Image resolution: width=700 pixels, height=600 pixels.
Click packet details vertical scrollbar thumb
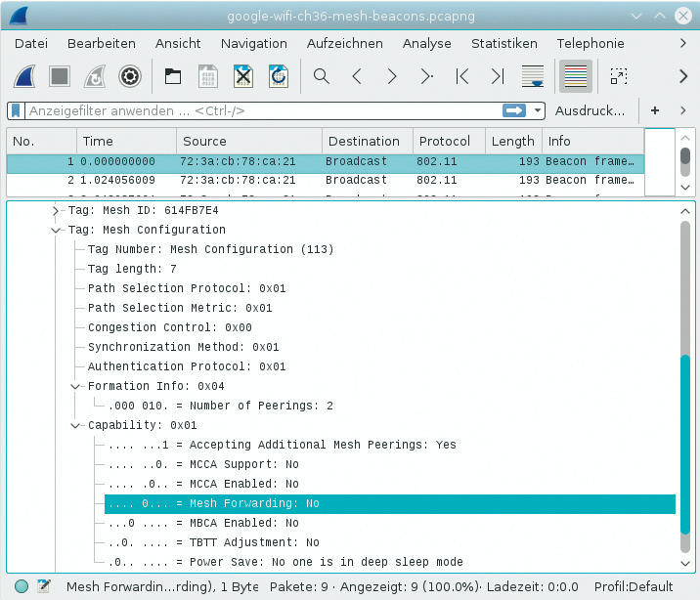coord(685,444)
